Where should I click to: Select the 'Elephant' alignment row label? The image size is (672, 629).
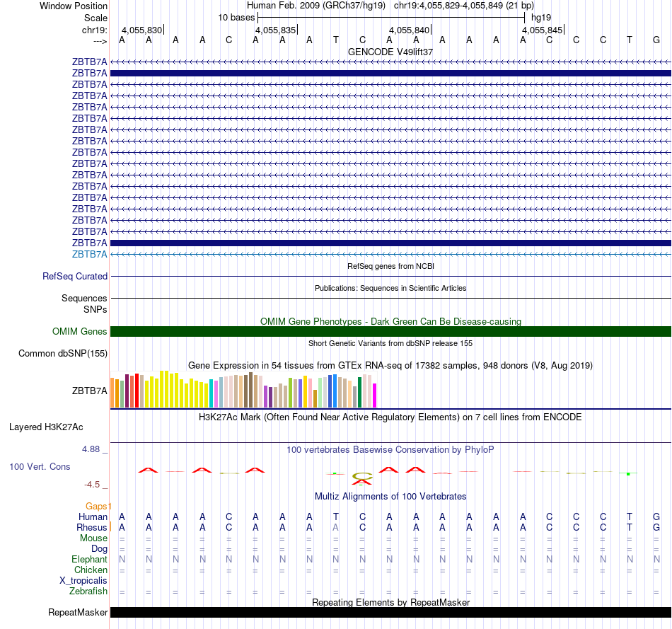pos(90,559)
